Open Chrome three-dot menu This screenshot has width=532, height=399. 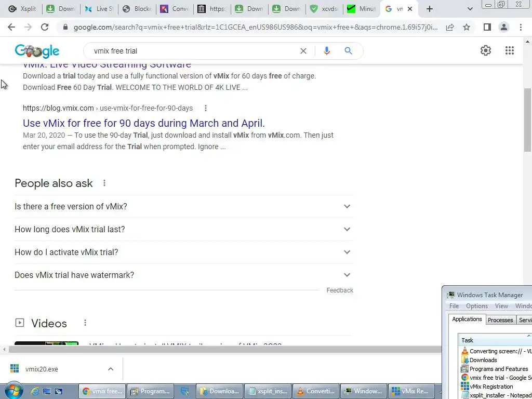tap(521, 27)
